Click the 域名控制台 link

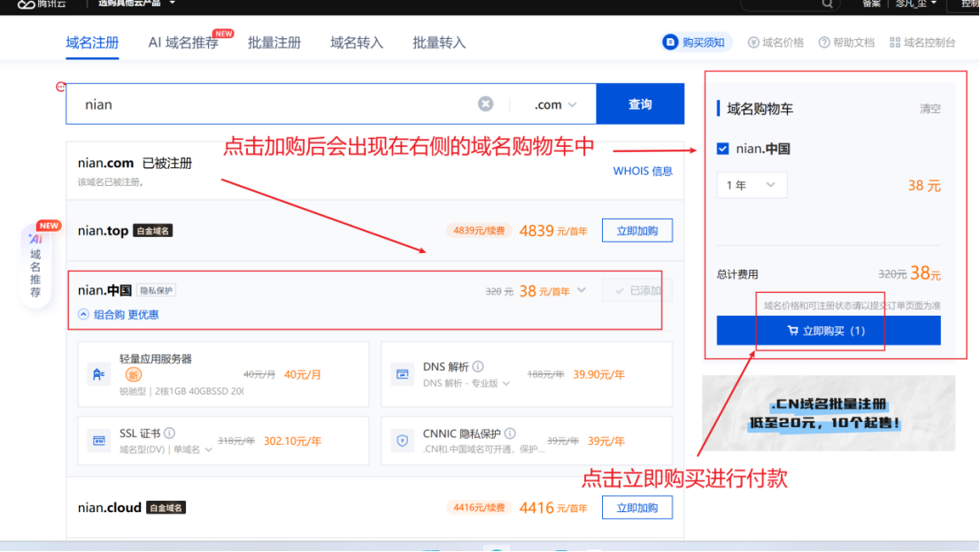click(x=930, y=42)
